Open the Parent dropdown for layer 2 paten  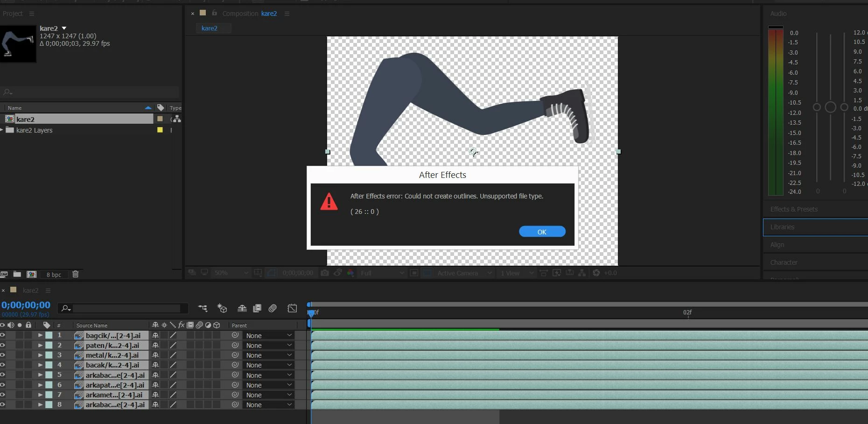tap(269, 346)
